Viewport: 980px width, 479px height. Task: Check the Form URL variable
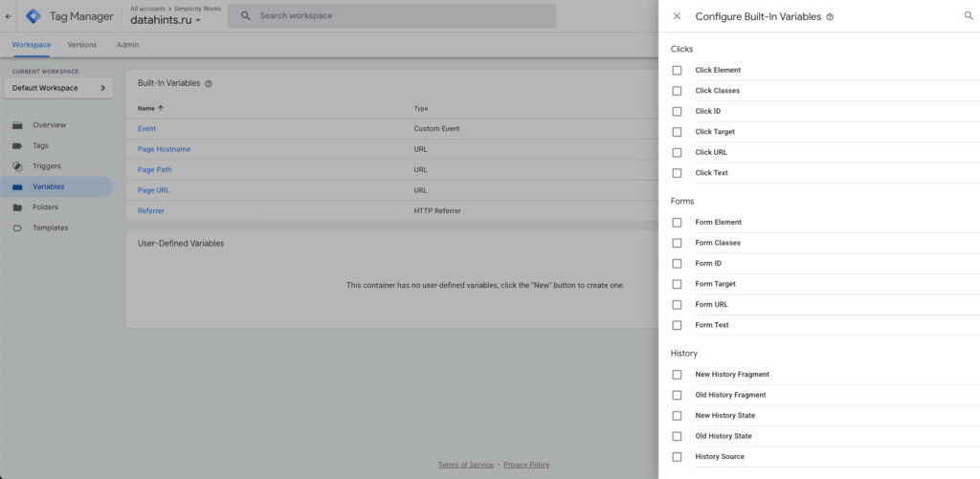pyautogui.click(x=677, y=305)
